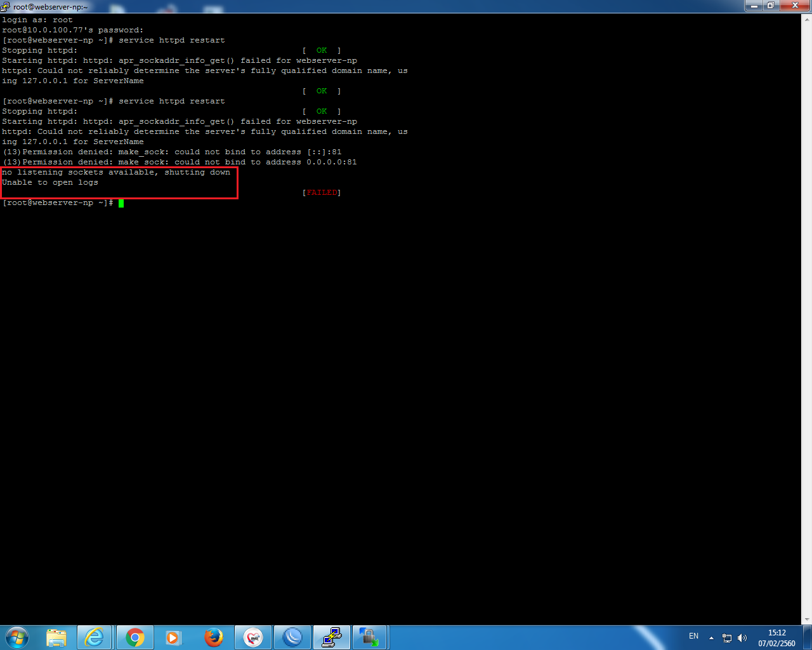Screen dimensions: 812x650
Task: Maximize the PuTTY window
Action: (x=770, y=6)
